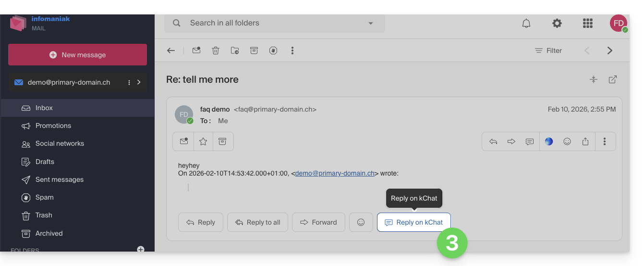Collapse the conversation with the collapse icon
The image size is (644, 266).
point(594,80)
